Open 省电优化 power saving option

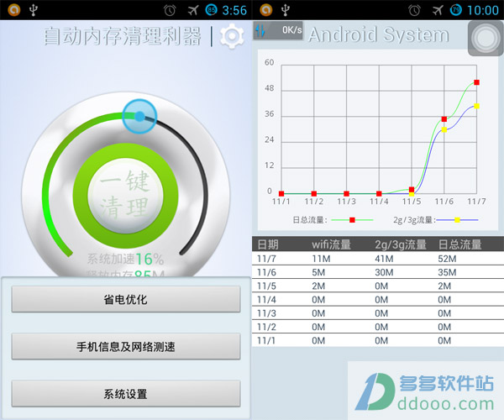126,299
